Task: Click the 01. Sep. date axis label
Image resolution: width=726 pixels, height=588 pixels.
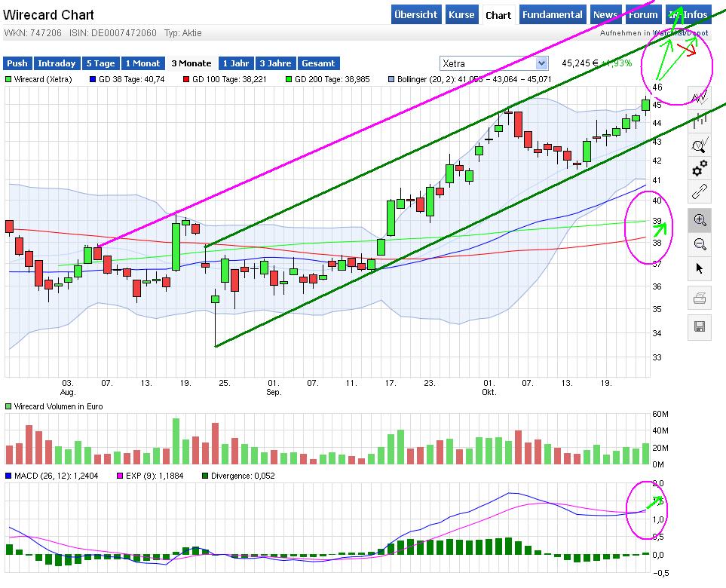Action: [274, 387]
